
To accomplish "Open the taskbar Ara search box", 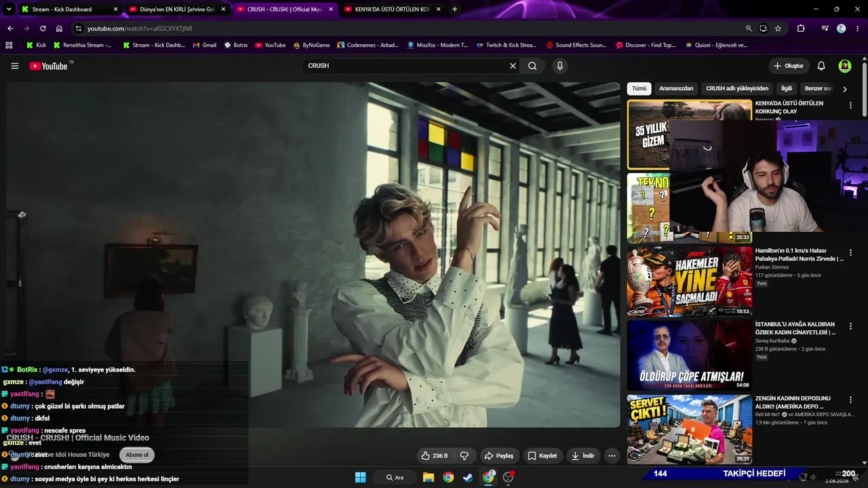I will 395,477.
